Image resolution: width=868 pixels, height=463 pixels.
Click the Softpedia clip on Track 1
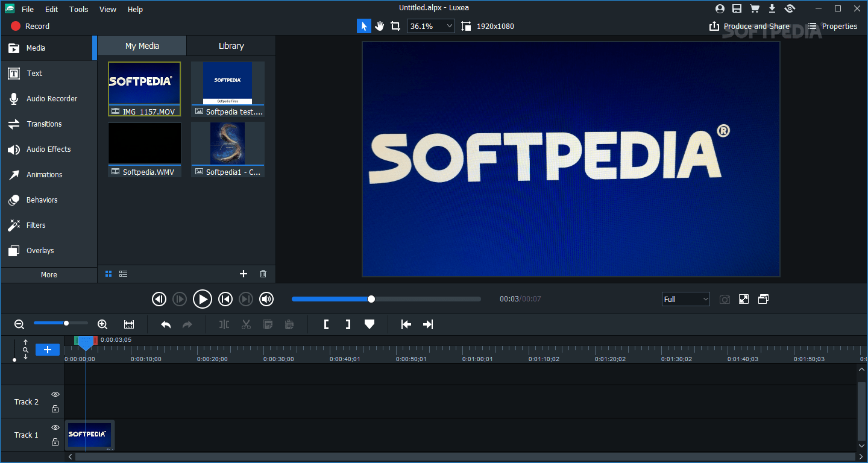click(89, 435)
